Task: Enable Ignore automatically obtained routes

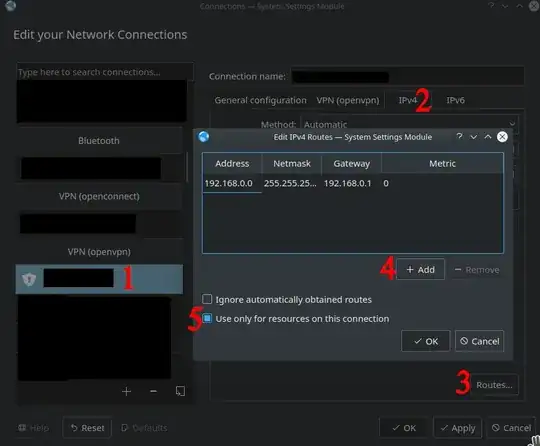Action: (207, 299)
